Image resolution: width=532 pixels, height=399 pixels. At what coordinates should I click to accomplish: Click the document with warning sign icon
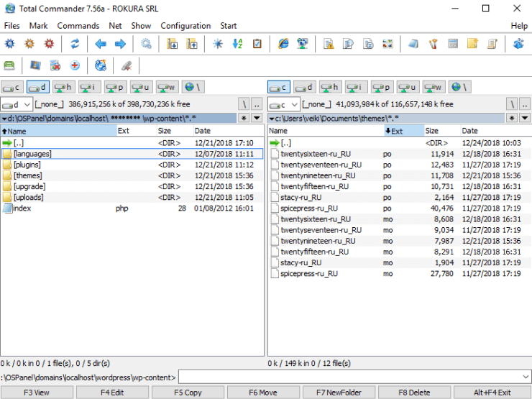(329, 44)
